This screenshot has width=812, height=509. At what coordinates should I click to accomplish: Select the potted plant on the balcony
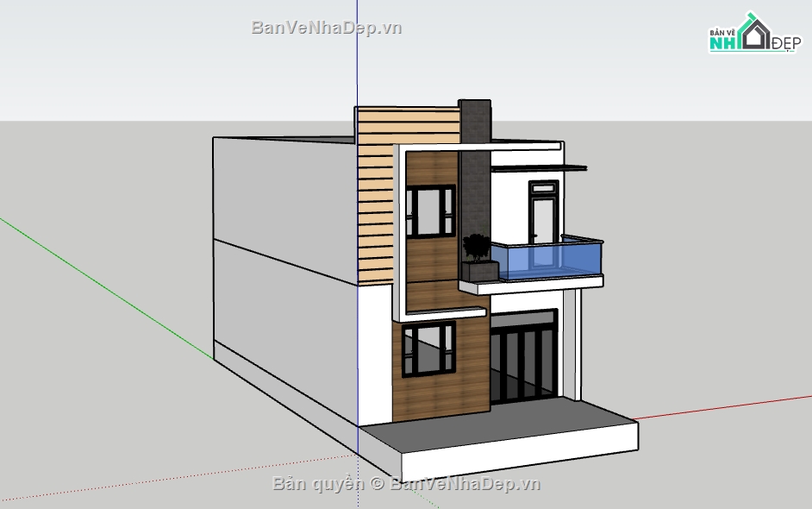(x=474, y=248)
